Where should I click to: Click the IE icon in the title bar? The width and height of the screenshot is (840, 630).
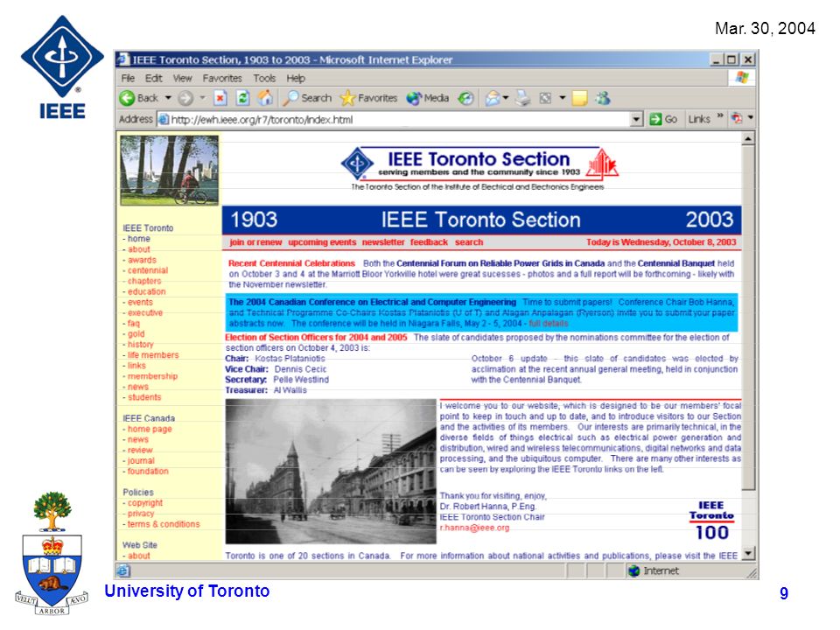click(123, 59)
